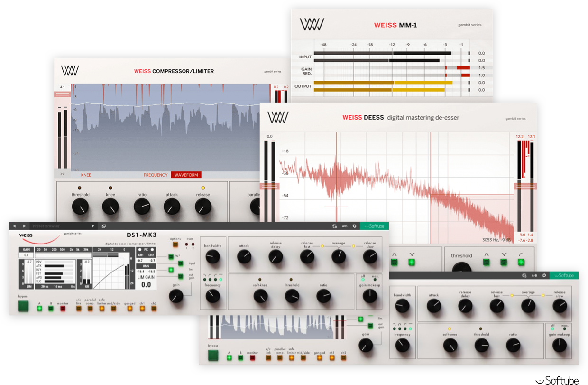Select a filter shape icon beside the DEESS threshold knob
Viewport: 588px width, 385px height.
(487, 262)
